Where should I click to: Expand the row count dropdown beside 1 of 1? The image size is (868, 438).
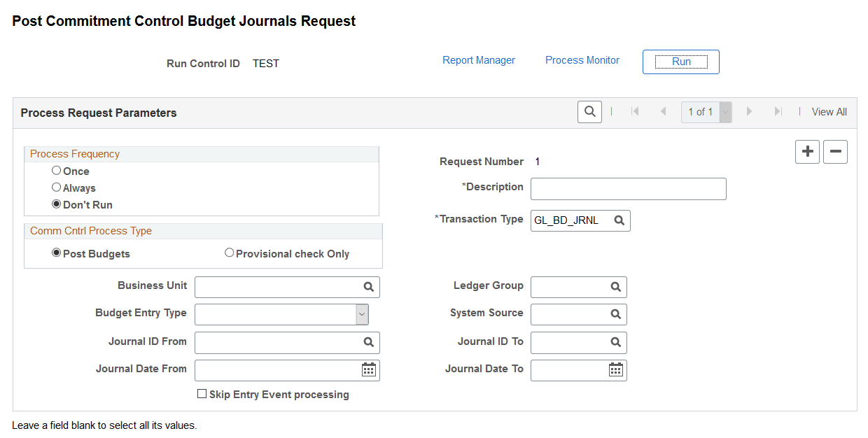pyautogui.click(x=724, y=111)
